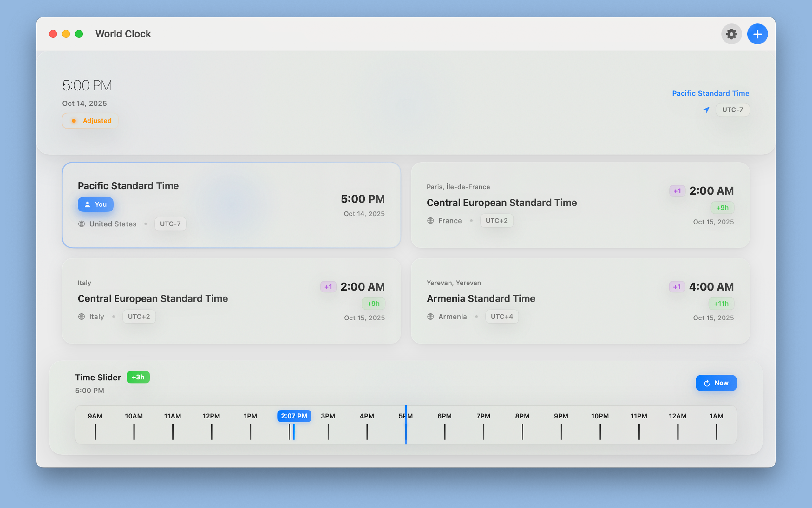Image resolution: width=812 pixels, height=508 pixels.
Task: Click Oct 14, 2025 date in header
Action: point(85,104)
